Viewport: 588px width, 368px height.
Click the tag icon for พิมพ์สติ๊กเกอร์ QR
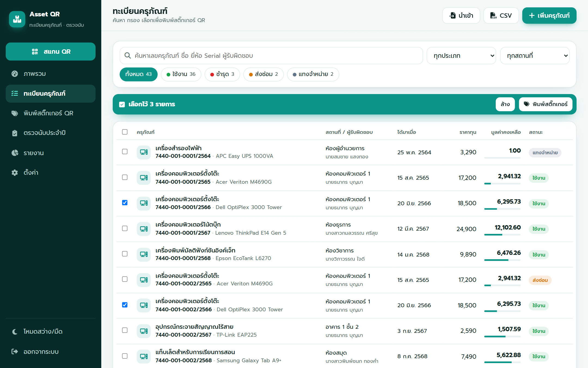[x=15, y=113]
